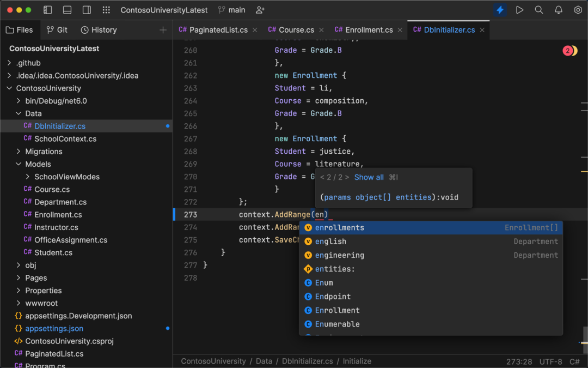Image resolution: width=588 pixels, height=368 pixels.
Task: Collapse the Models folder chevron
Action: [19, 164]
